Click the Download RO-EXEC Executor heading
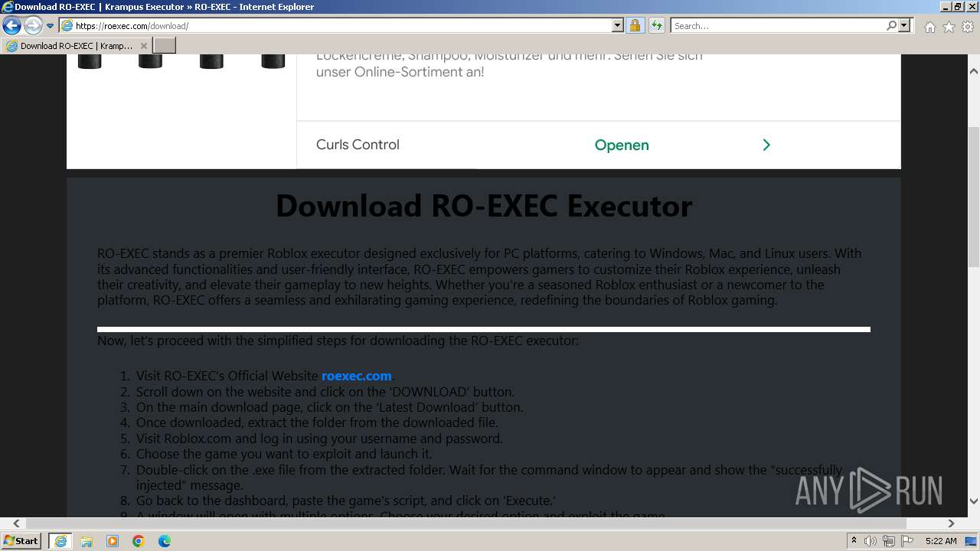The image size is (980, 551). point(484,206)
